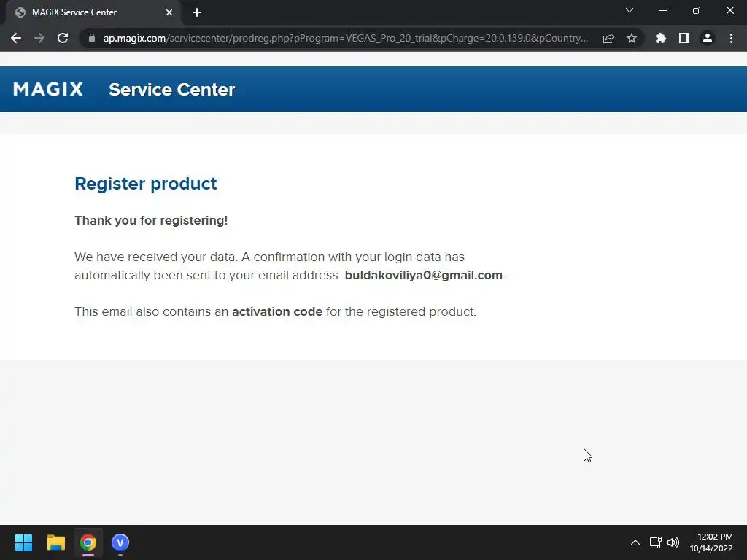Click the Chrome taskbar icon
This screenshot has height=560, width=747.
tap(88, 542)
